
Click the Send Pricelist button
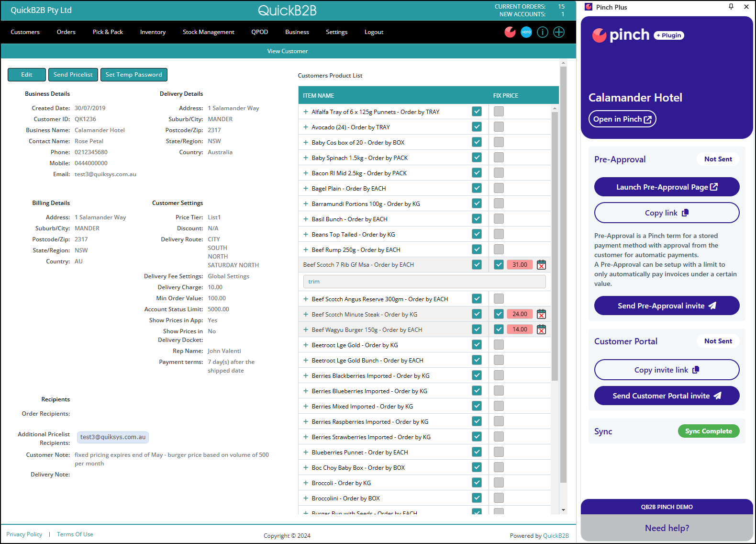pos(73,75)
